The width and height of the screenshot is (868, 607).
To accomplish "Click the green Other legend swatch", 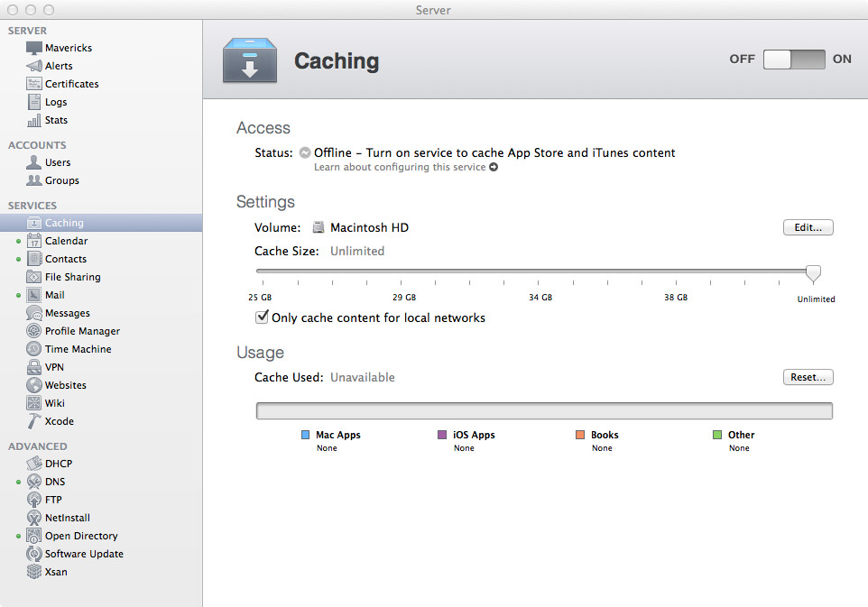I will (717, 435).
